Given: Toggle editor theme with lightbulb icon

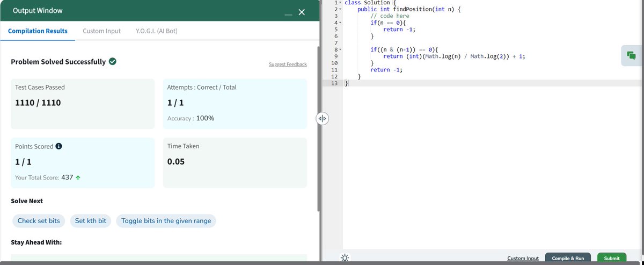Looking at the screenshot, I should (345, 258).
